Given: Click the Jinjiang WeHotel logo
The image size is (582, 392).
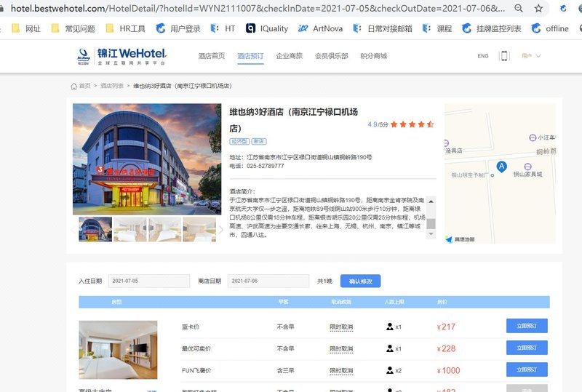Looking at the screenshot, I should [x=122, y=56].
